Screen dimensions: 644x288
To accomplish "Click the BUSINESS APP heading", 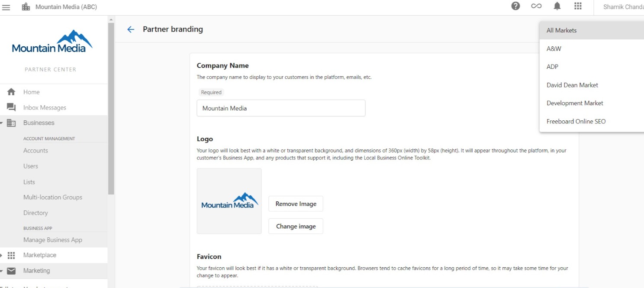I will (x=38, y=228).
